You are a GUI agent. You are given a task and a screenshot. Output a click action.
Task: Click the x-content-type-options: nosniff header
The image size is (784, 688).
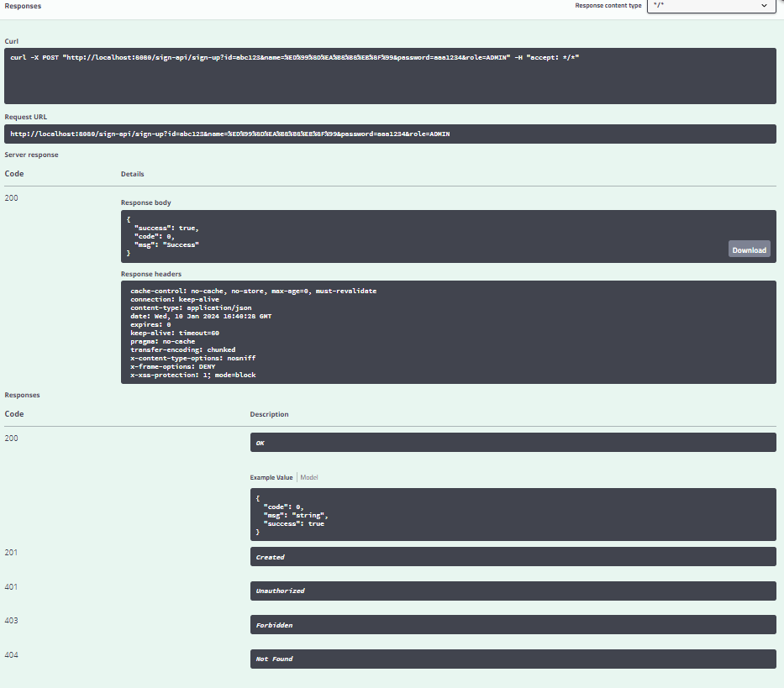coord(193,359)
